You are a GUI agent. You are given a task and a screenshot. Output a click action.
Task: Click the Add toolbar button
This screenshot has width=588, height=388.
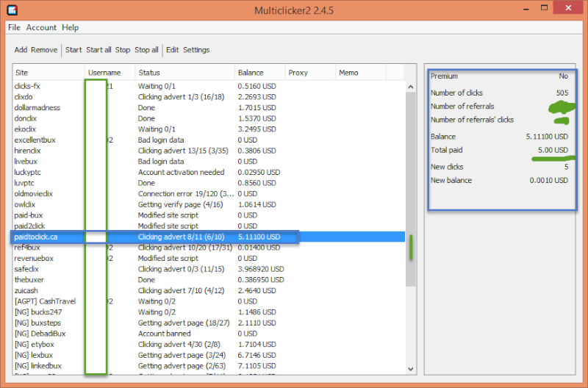point(21,50)
